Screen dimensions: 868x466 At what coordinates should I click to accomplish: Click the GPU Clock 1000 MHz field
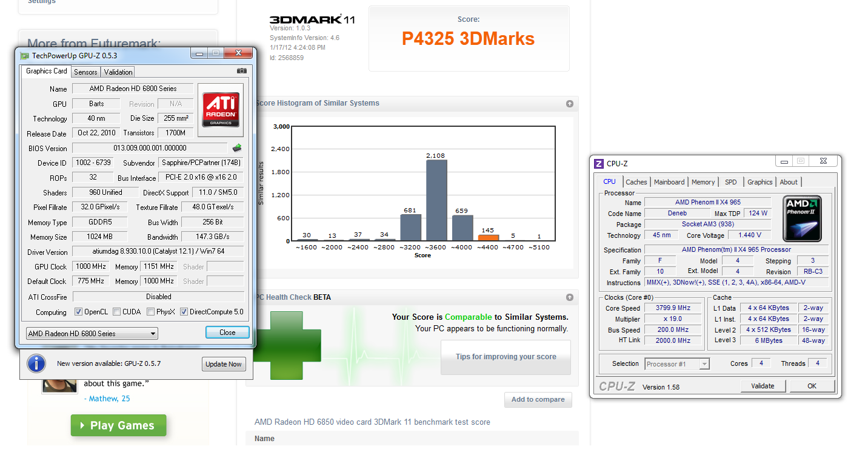coord(91,266)
